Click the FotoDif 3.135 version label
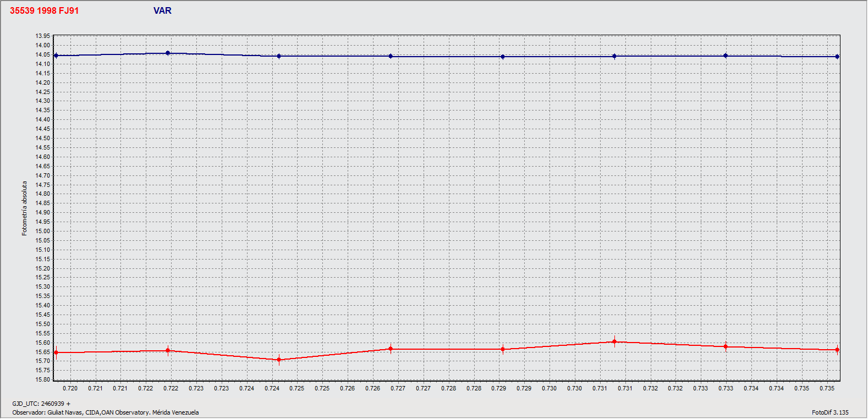Image resolution: width=868 pixels, height=419 pixels. click(x=829, y=412)
